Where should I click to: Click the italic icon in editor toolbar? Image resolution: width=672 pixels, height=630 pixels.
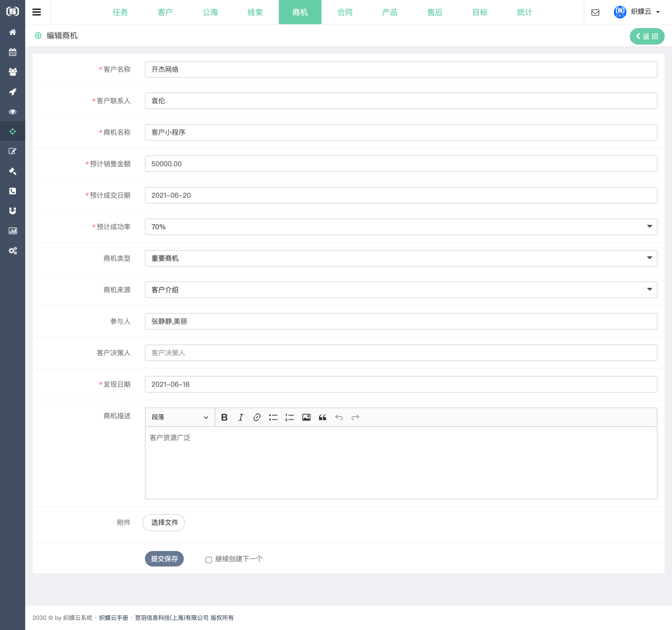point(241,417)
